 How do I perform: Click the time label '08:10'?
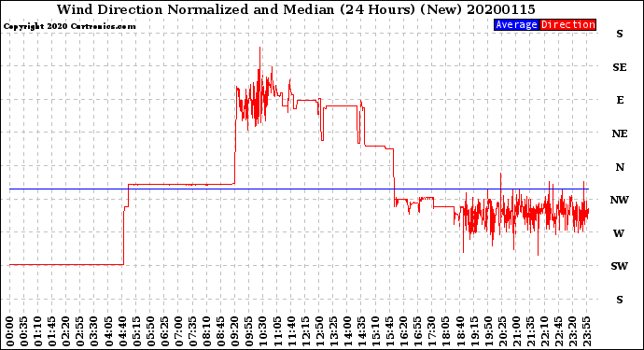pyautogui.click(x=206, y=331)
